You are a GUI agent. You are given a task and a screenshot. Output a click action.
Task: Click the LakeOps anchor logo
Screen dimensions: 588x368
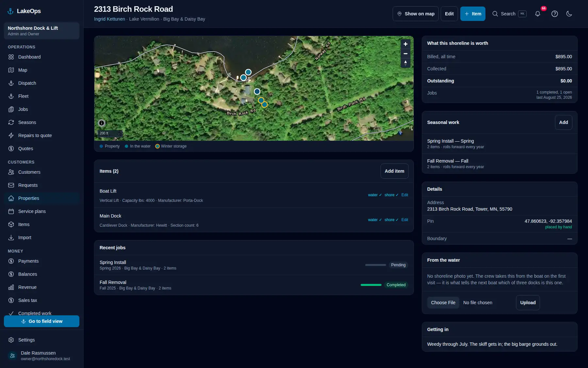[10, 11]
